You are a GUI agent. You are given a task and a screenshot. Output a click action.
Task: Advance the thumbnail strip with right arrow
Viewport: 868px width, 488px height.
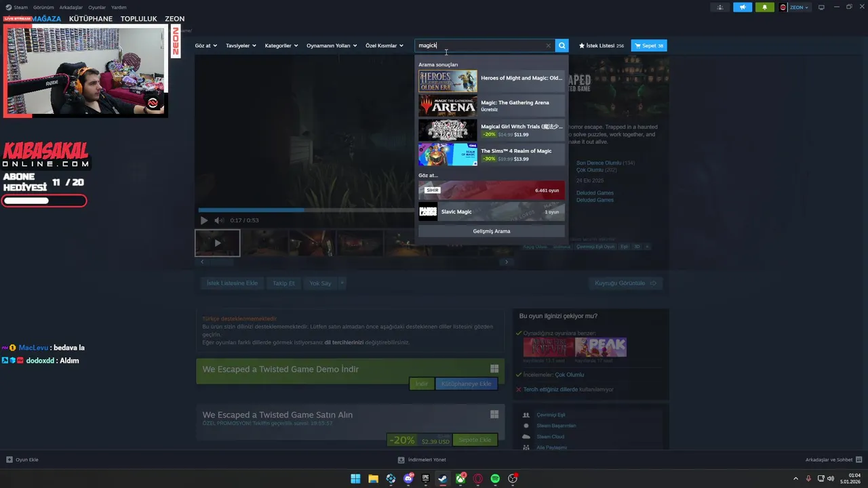506,262
